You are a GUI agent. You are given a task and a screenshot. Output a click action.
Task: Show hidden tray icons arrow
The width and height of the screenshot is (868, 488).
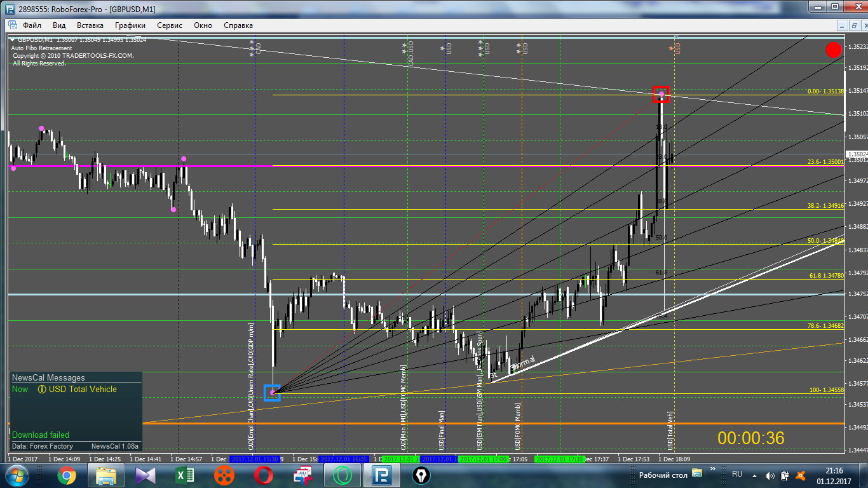click(x=754, y=475)
